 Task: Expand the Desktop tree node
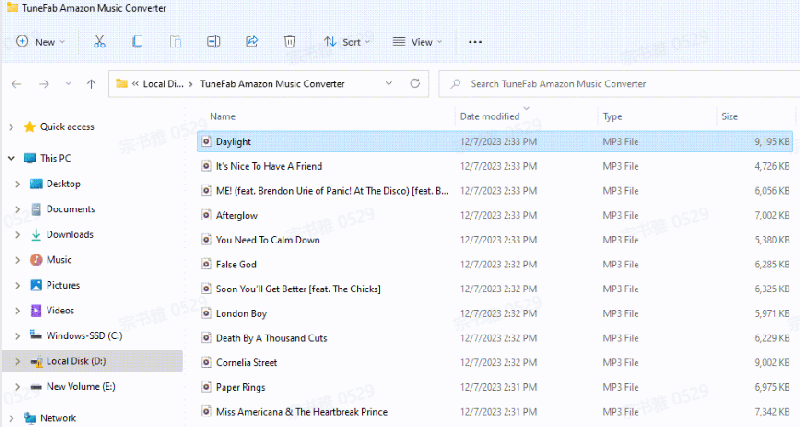[x=17, y=184]
